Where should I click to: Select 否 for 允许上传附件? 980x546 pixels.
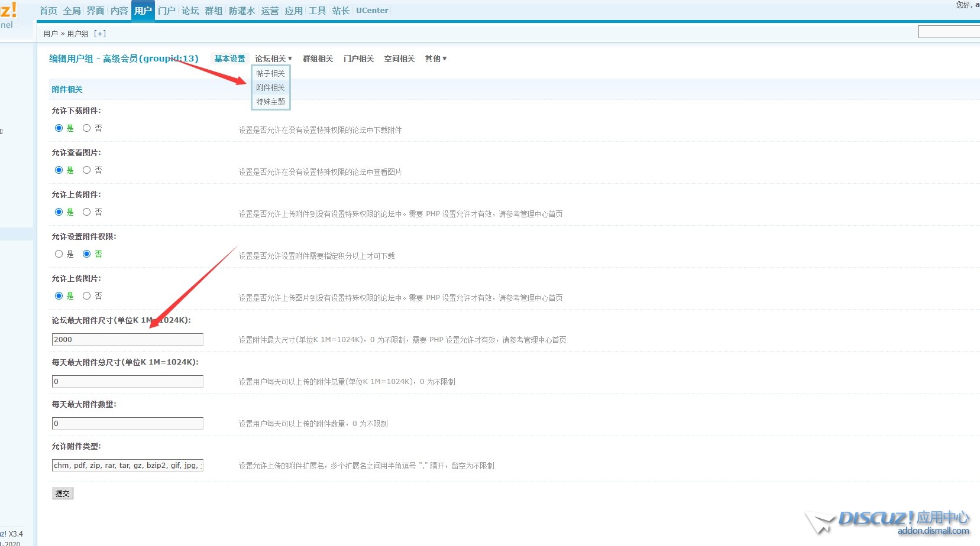87,212
